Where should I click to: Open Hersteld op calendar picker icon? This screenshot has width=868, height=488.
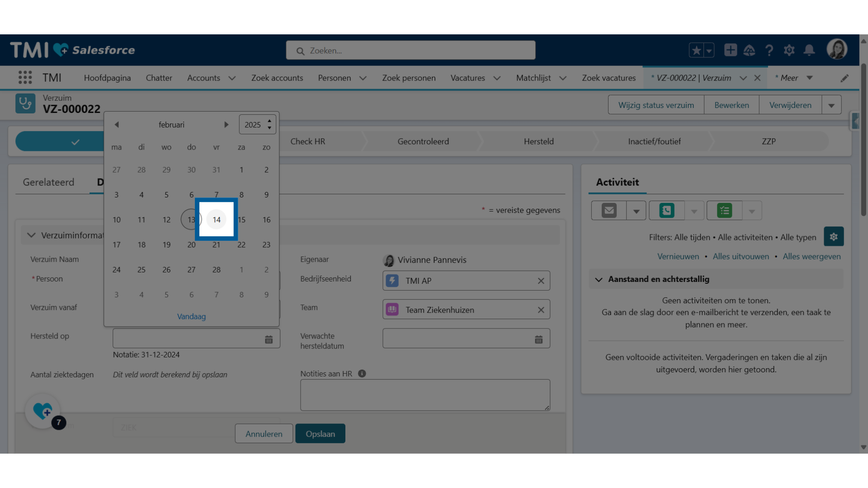(x=269, y=339)
